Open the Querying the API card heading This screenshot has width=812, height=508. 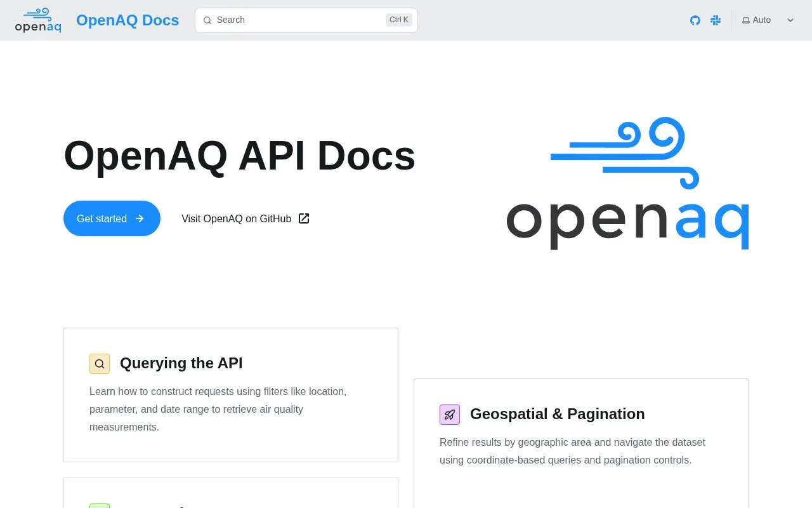pyautogui.click(x=181, y=363)
